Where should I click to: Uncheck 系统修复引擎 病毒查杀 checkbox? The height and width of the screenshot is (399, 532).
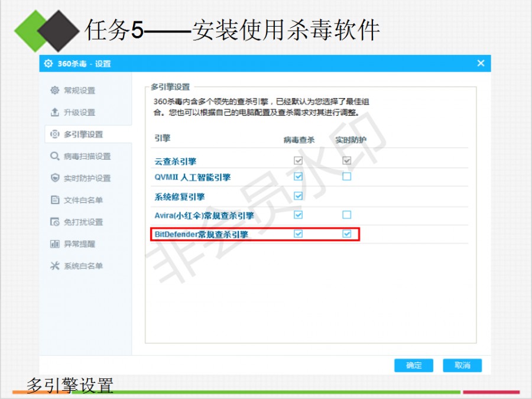pyautogui.click(x=298, y=196)
